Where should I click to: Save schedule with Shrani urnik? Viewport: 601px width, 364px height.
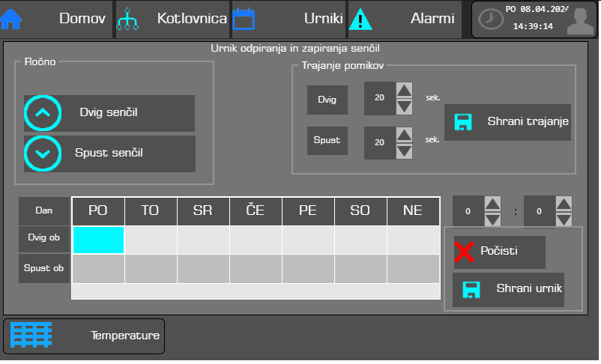point(508,289)
